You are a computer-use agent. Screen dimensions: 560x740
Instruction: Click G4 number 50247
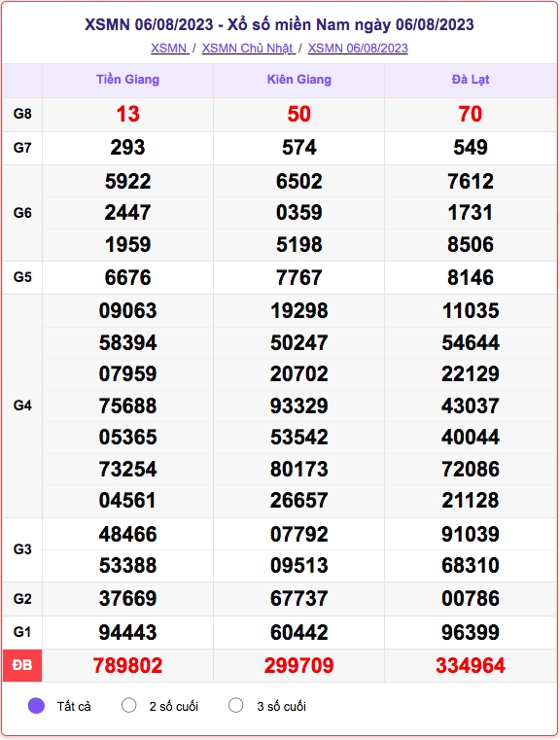point(299,343)
